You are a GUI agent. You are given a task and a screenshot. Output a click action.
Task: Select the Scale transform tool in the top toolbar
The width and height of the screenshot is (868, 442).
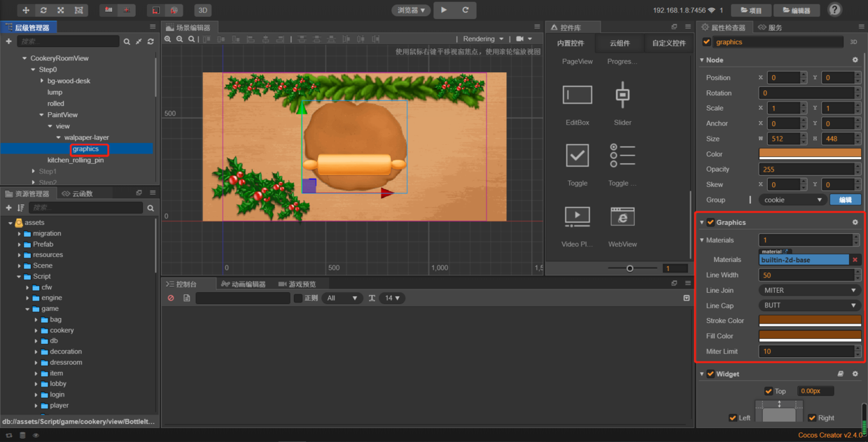coord(61,11)
